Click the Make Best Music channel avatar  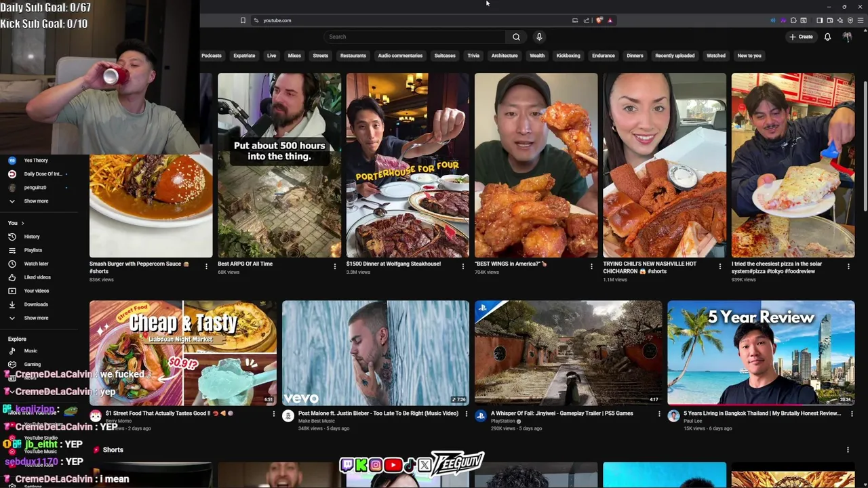288,416
